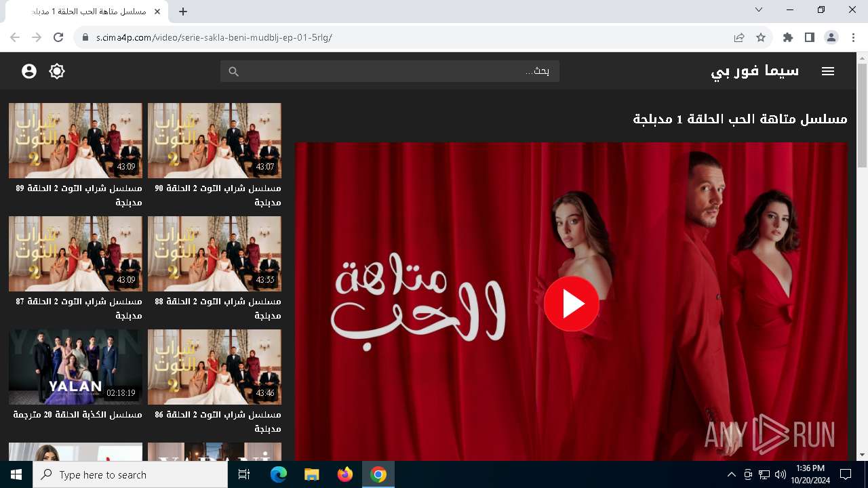Viewport: 868px width, 488px height.
Task: Share this page using the share icon
Action: [x=739, y=38]
